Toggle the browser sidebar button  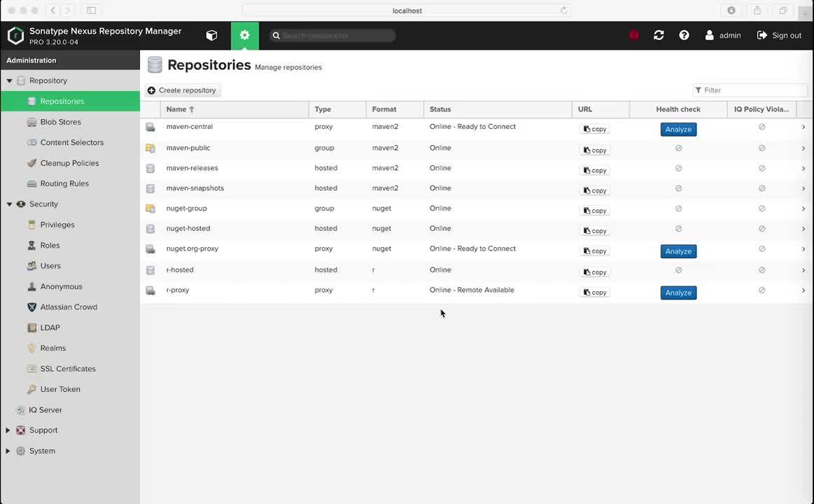click(x=92, y=10)
